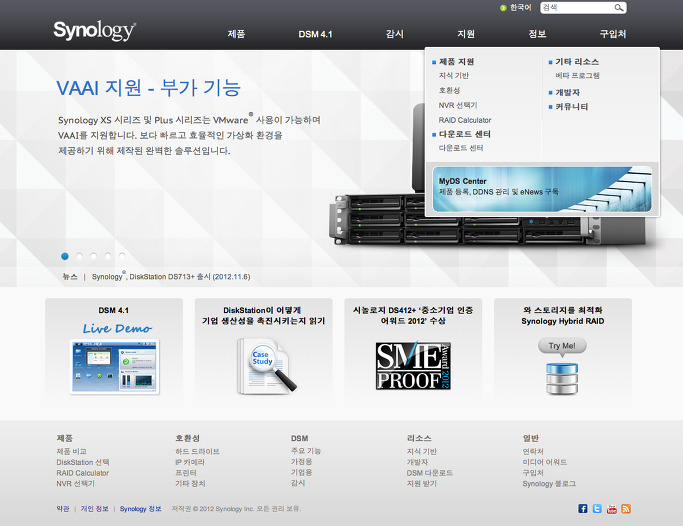The width and height of the screenshot is (683, 526).
Task: Select NVR 선택기 in the support dropdown
Action: pos(458,105)
